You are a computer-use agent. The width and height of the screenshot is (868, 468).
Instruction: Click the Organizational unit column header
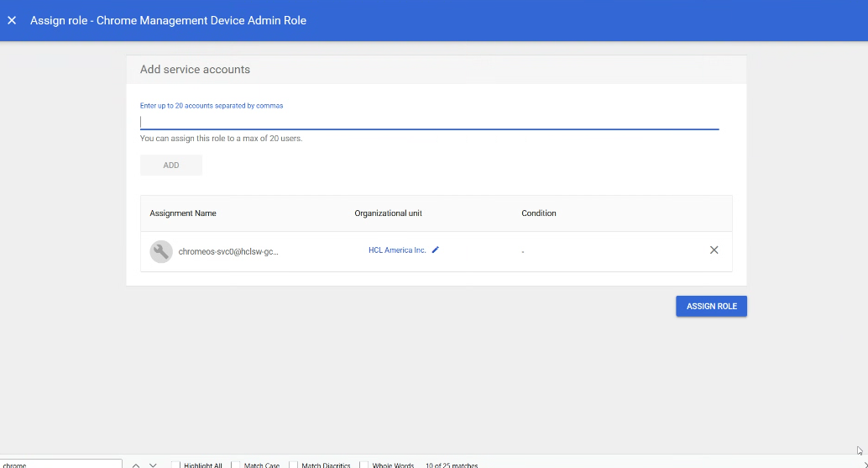coord(388,213)
